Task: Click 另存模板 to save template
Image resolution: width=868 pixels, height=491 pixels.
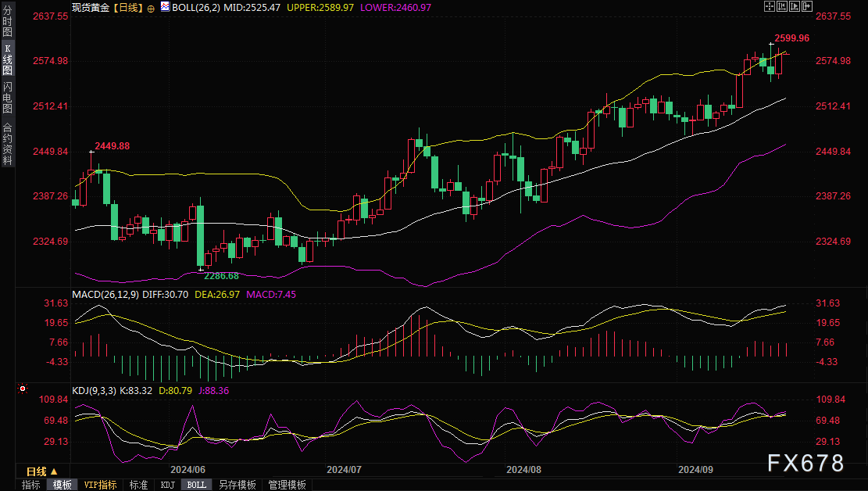Action: point(238,485)
